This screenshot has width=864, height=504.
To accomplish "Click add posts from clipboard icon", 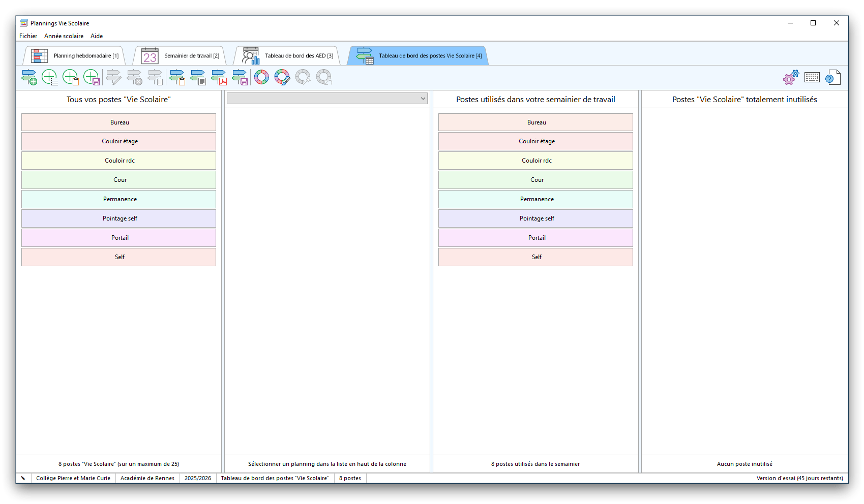I will (x=71, y=77).
